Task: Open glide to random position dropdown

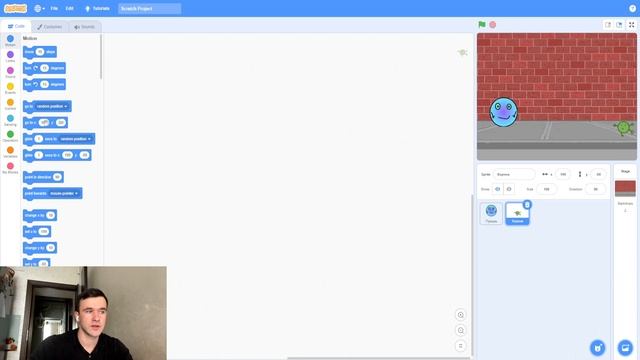Action: [76, 139]
